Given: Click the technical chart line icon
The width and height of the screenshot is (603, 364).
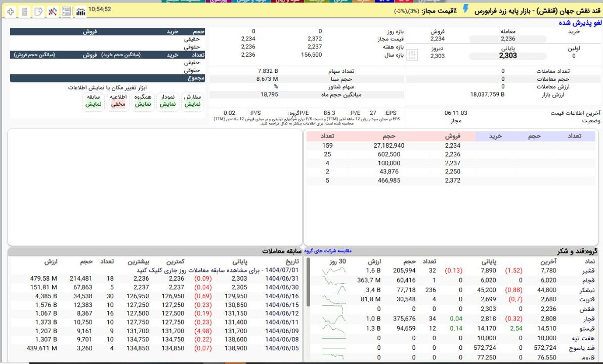Looking at the screenshot, I should (x=53, y=11).
